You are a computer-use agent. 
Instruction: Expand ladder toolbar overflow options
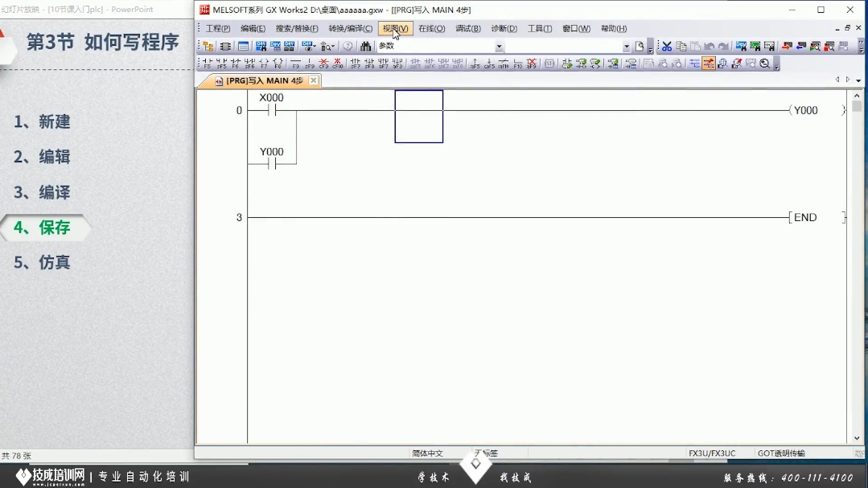tap(776, 64)
